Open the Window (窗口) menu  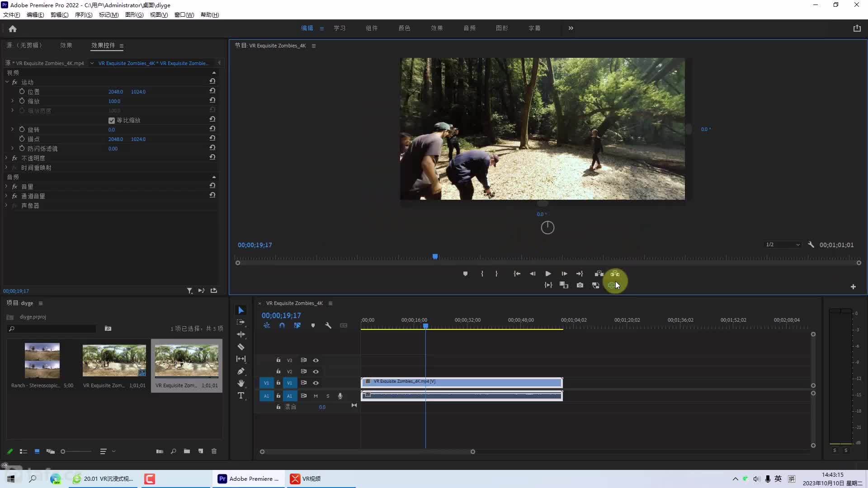click(184, 15)
